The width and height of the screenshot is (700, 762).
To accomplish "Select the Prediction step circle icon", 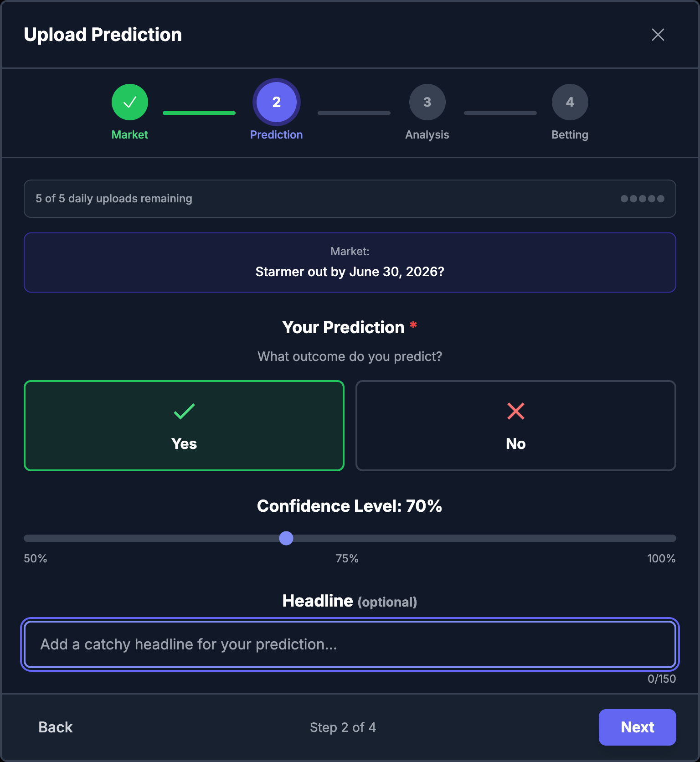I will (276, 102).
